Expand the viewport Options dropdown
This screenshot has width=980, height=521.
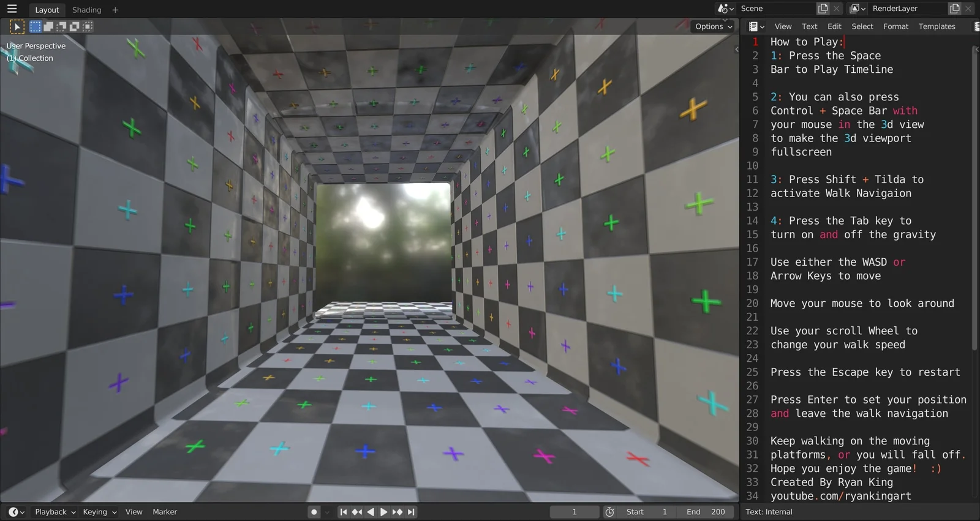(x=713, y=26)
